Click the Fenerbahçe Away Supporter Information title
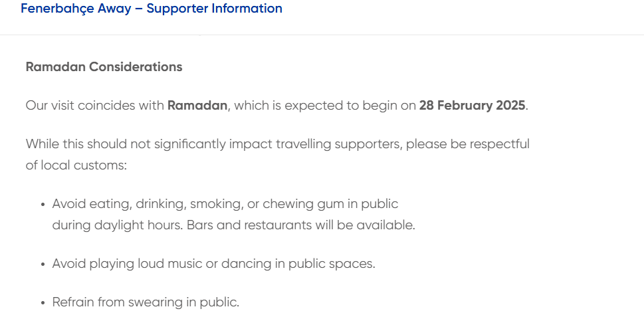This screenshot has height=319, width=644. pos(152,9)
